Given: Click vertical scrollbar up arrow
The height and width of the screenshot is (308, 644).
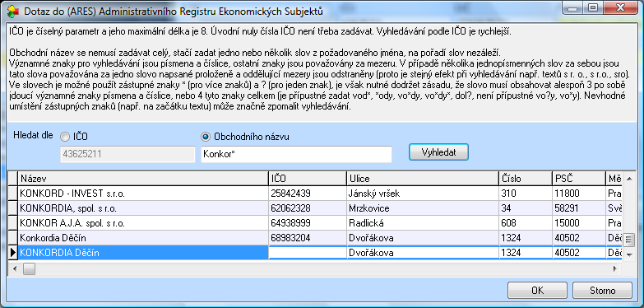Looking at the screenshot, I should pyautogui.click(x=628, y=178).
